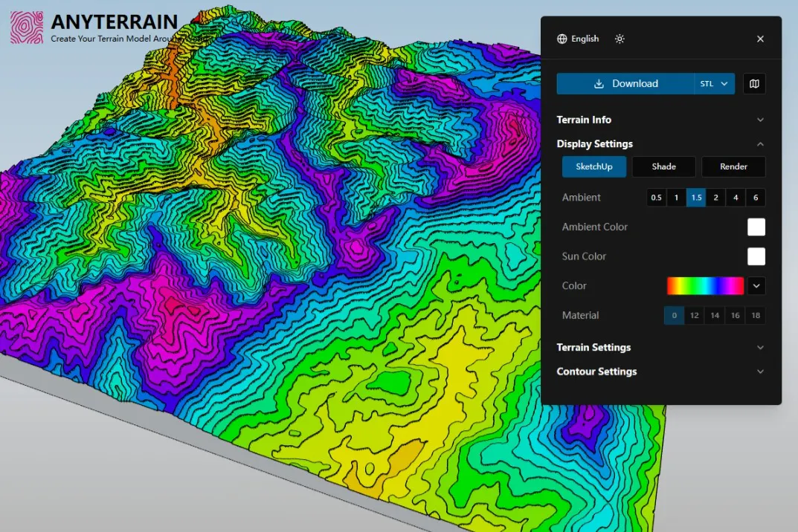The height and width of the screenshot is (532, 798).
Task: Set Ambient to 2
Action: tap(716, 198)
